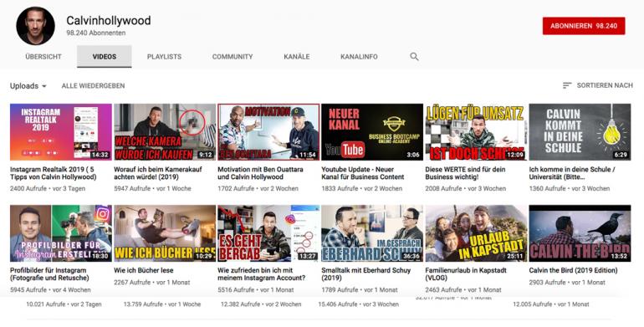Click the 2400 Aufrufe vor 3 Tagen text
The height and width of the screenshot is (327, 644).
[x=48, y=188]
